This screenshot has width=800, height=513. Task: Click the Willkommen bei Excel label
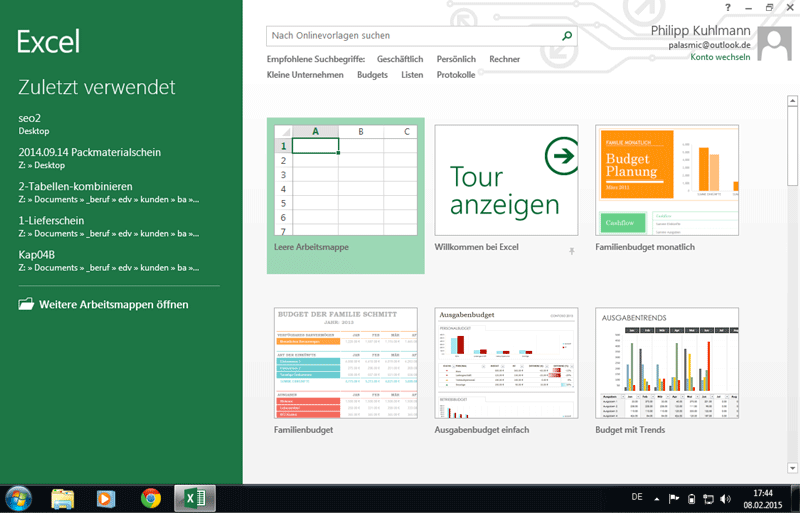point(476,247)
